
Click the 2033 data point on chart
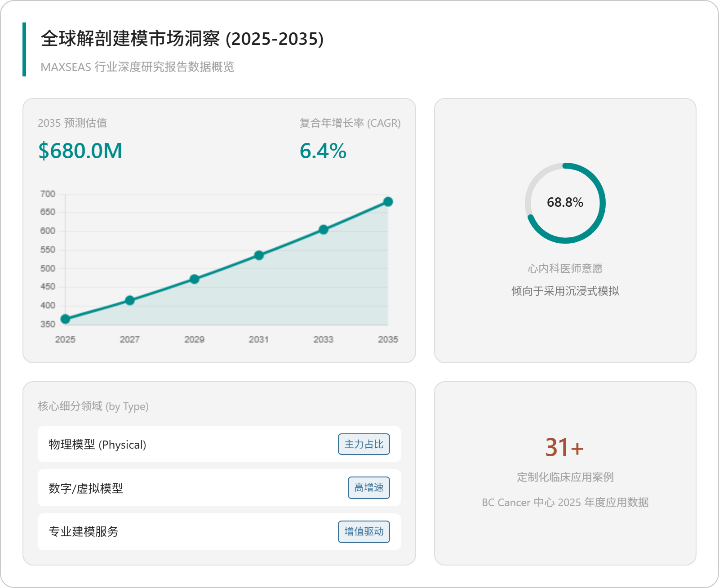pyautogui.click(x=324, y=230)
